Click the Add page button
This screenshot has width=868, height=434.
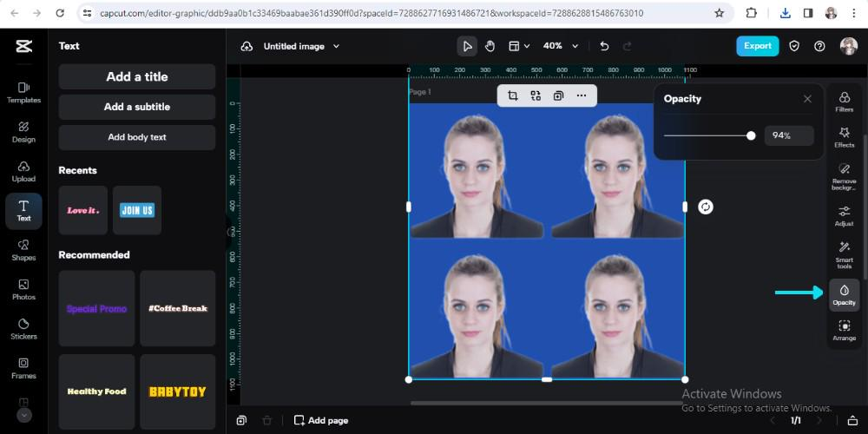(x=321, y=421)
